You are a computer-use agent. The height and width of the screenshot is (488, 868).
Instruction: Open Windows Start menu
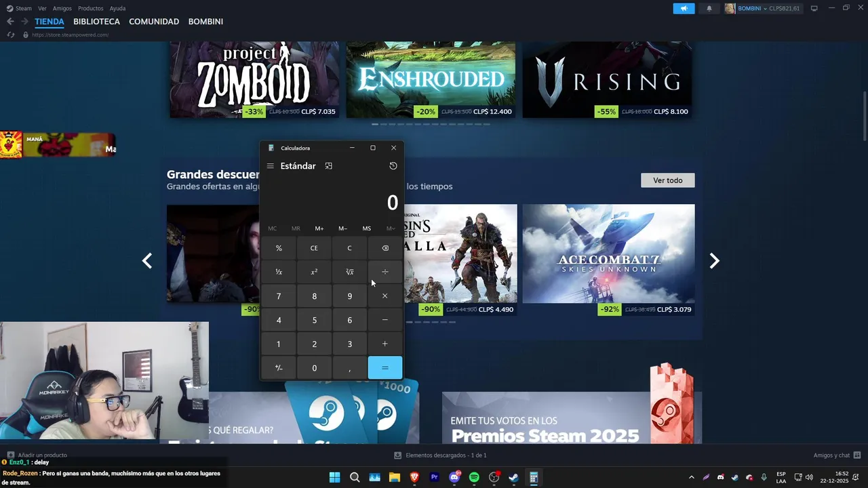[x=335, y=477]
